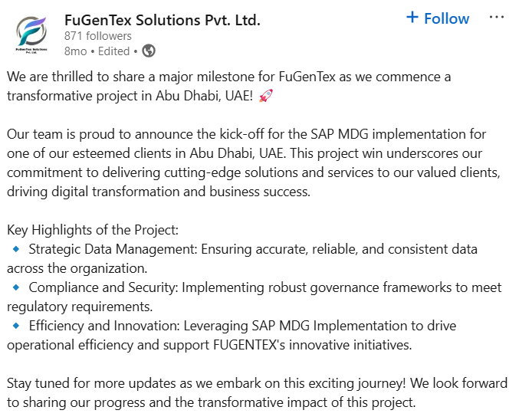
Task: Click the 8mo post timestamp
Action: 75,51
